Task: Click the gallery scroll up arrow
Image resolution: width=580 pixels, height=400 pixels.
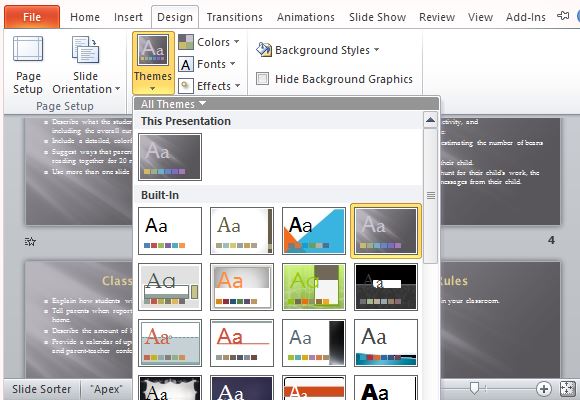Action: (x=430, y=120)
